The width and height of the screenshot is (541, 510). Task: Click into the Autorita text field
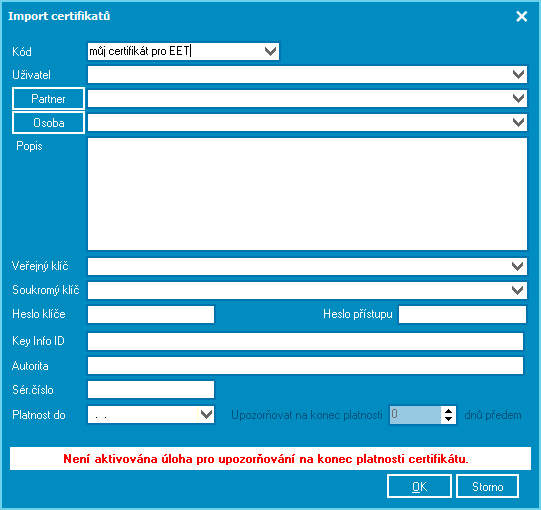[305, 365]
